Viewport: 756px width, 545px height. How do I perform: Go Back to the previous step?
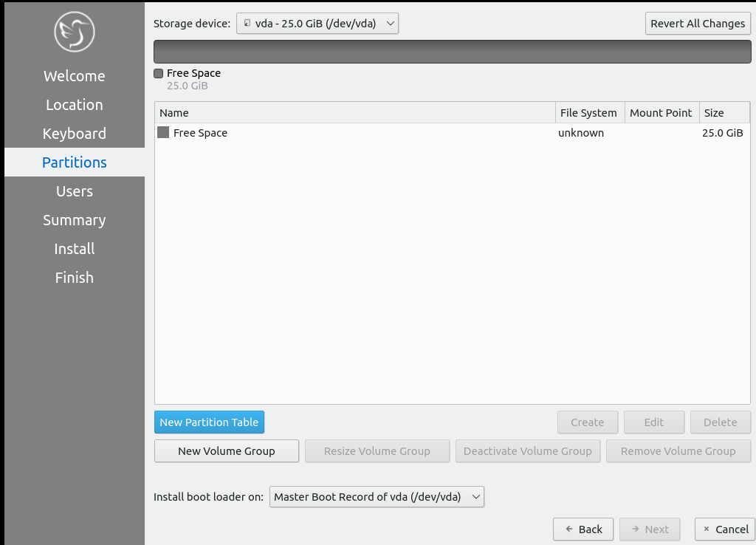click(x=583, y=529)
